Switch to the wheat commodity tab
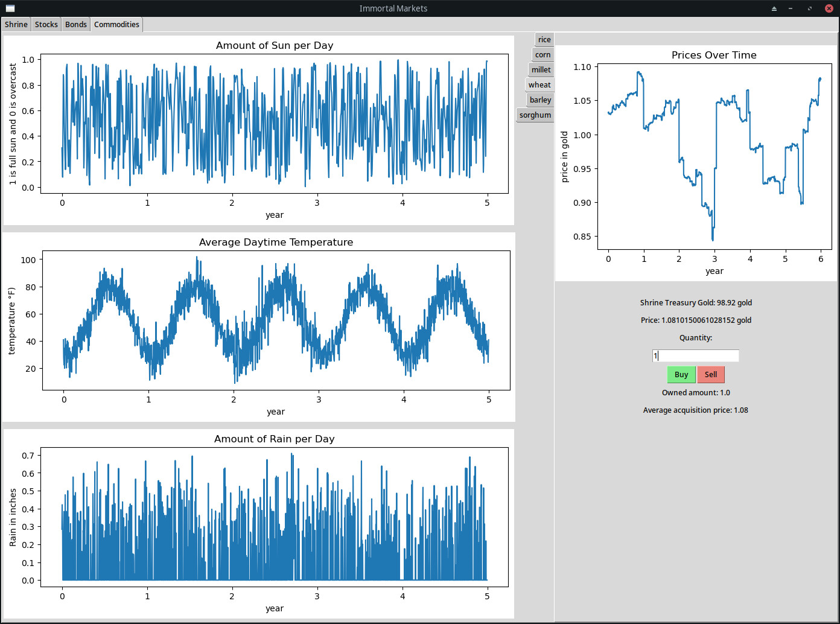840x624 pixels. [539, 85]
